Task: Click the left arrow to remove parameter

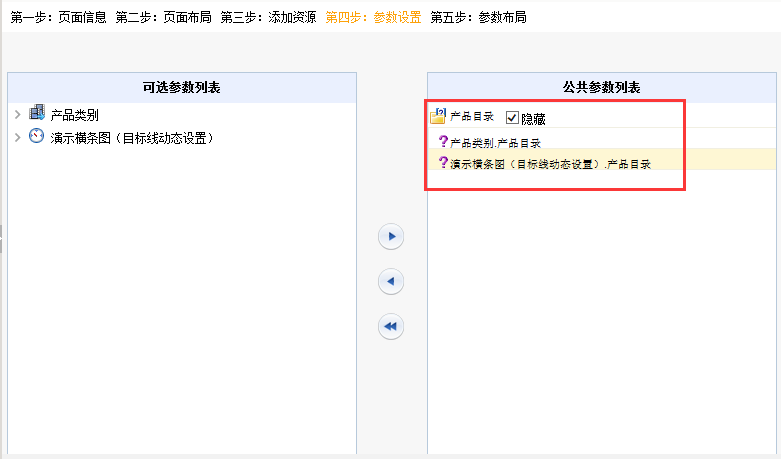Action: (x=391, y=281)
